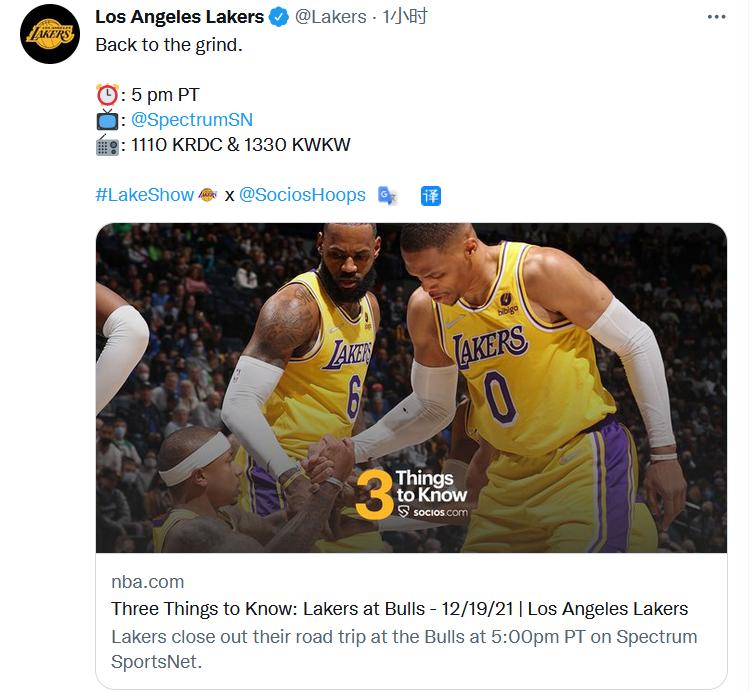Click the 1小时 tweet timestamp

coord(404,17)
